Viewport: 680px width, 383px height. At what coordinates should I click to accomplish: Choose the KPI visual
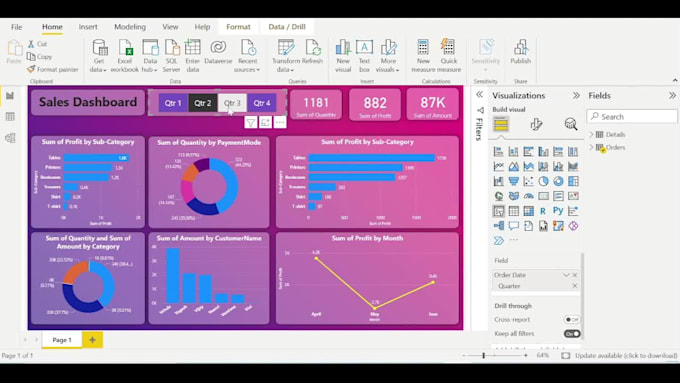573,196
